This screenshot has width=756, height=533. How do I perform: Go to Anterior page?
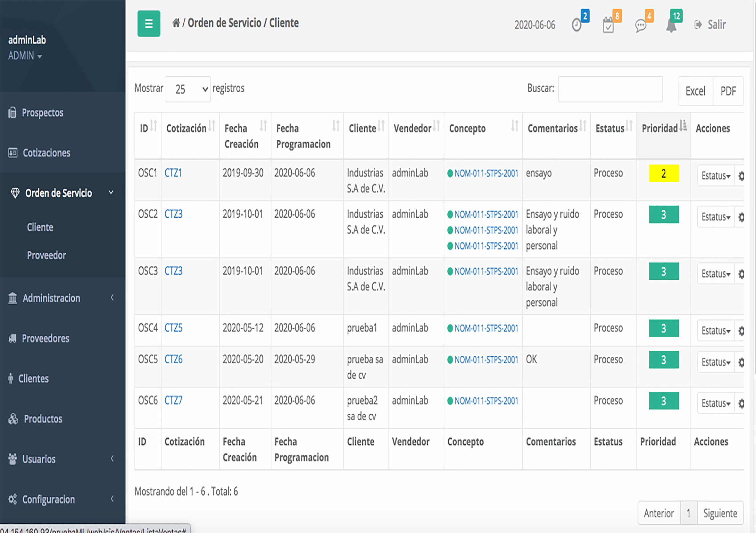click(x=659, y=513)
